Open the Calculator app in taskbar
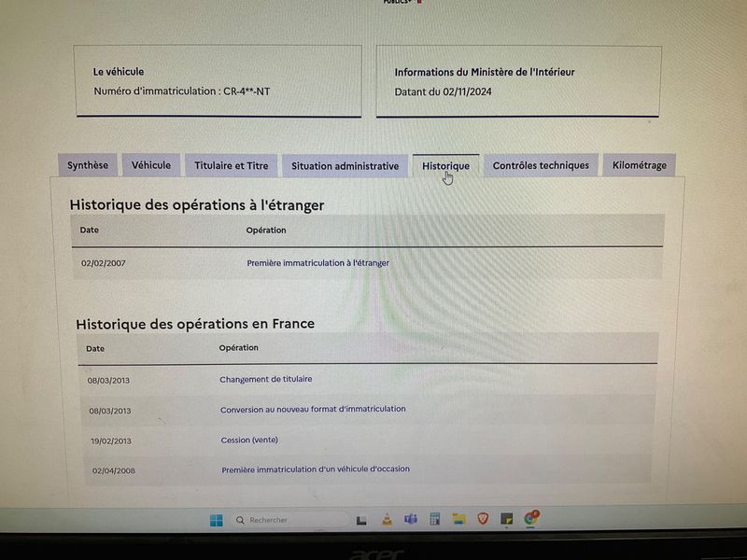The image size is (747, 560). pos(434,519)
